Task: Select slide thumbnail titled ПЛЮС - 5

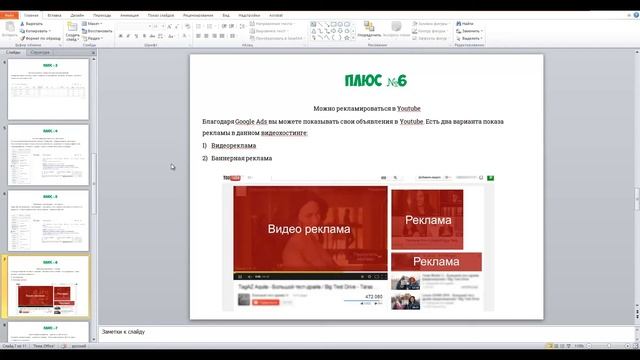Action: click(x=48, y=221)
